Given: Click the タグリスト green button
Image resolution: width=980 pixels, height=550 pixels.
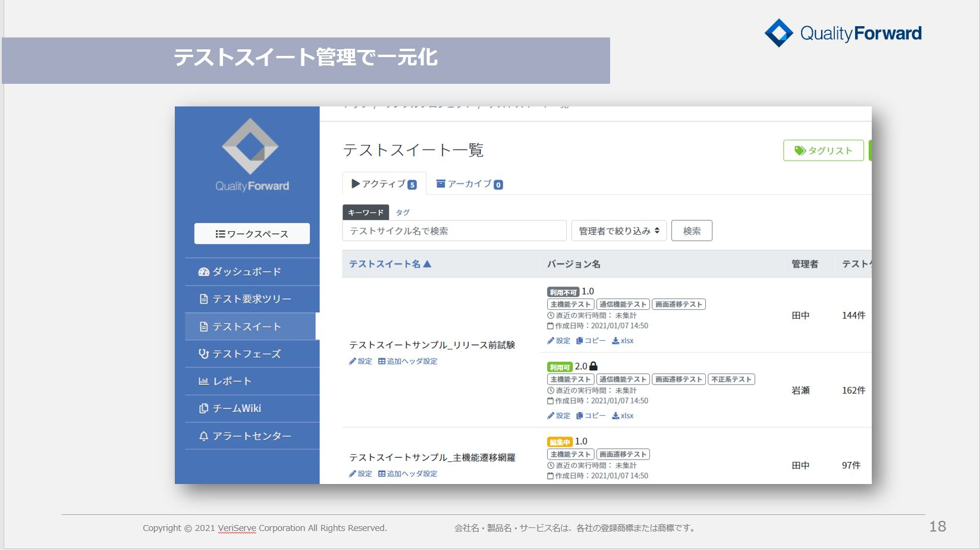Looking at the screenshot, I should click(824, 150).
